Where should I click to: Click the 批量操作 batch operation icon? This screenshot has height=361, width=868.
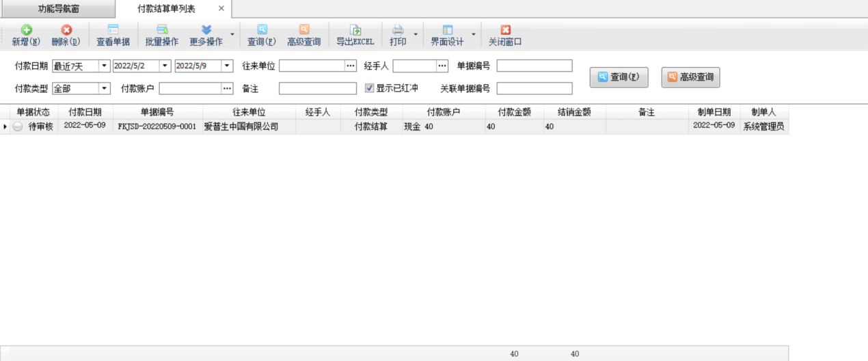pos(162,31)
